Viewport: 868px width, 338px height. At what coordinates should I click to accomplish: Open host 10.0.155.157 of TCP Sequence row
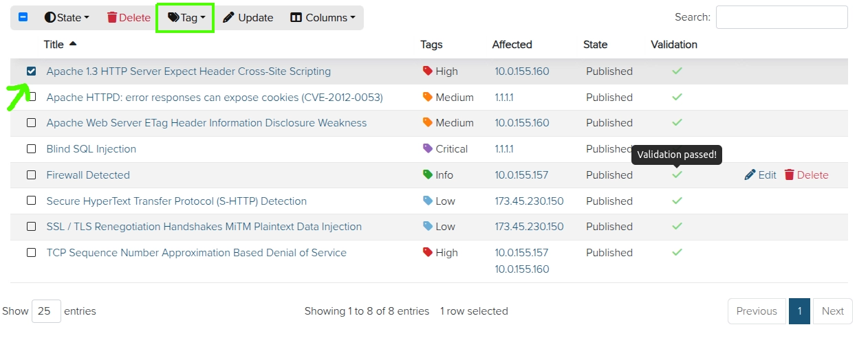pyautogui.click(x=521, y=253)
